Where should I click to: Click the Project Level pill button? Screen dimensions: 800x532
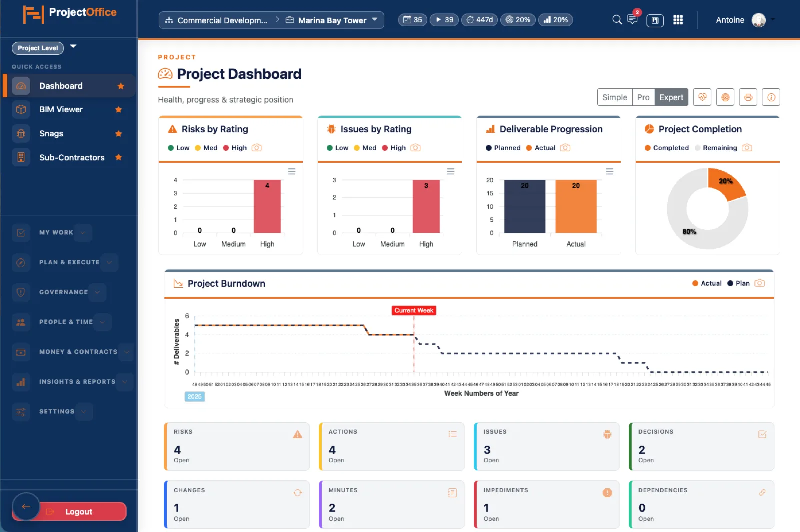pos(38,48)
